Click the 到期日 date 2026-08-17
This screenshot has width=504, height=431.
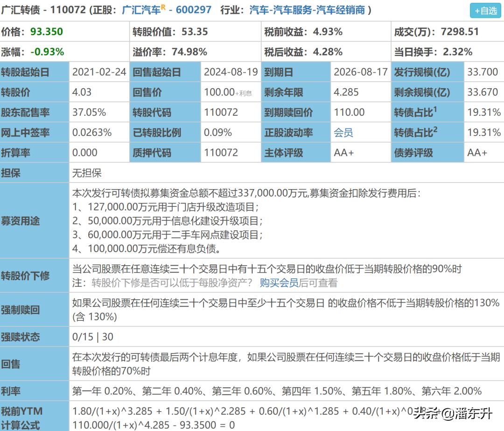[x=361, y=72]
